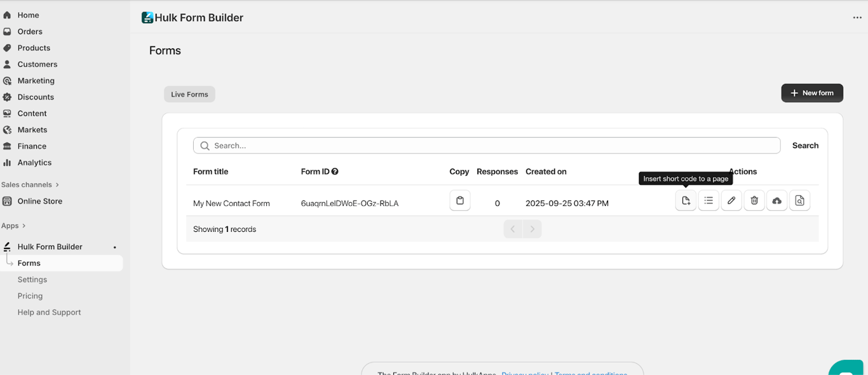This screenshot has height=375, width=868.
Task: Expand the Apps section chevron
Action: click(x=24, y=226)
